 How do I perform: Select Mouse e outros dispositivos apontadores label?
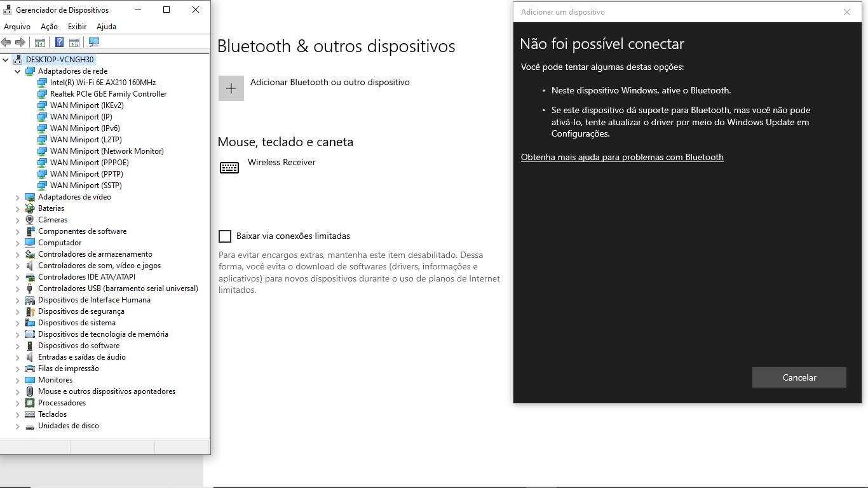(107, 391)
